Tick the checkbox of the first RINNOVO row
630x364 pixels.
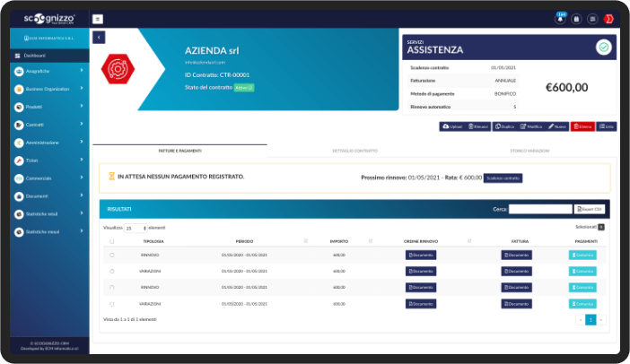point(112,256)
